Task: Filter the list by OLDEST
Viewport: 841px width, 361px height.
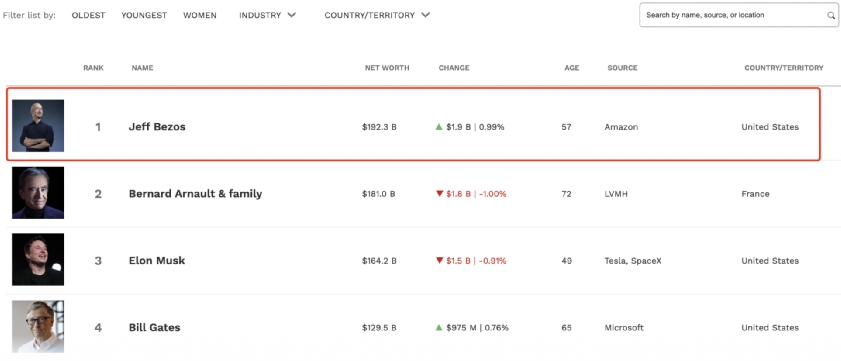Action: pos(88,16)
